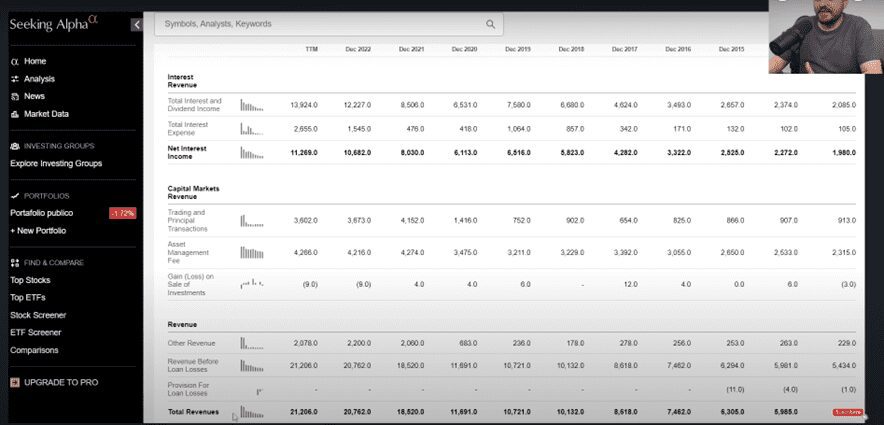Viewport: 884px width, 425px height.
Task: Click the UPGRADE TO PRO button
Action: [60, 382]
